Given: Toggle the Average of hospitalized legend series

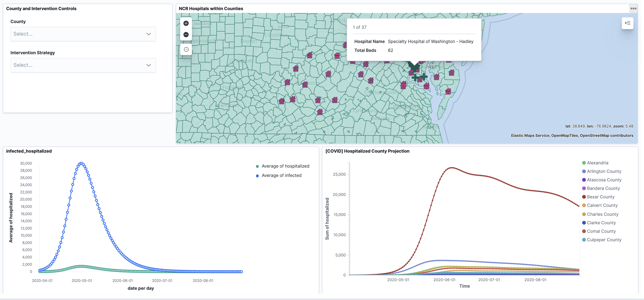Looking at the screenshot, I should click(285, 166).
